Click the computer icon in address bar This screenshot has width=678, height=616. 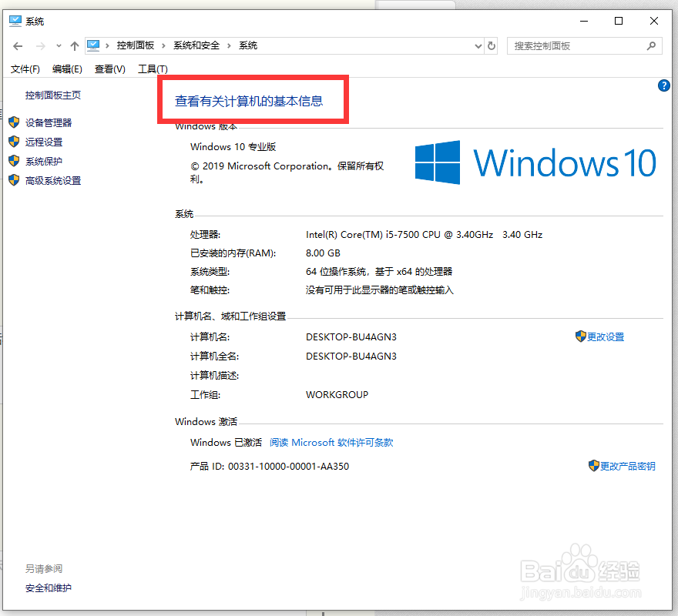pos(93,45)
